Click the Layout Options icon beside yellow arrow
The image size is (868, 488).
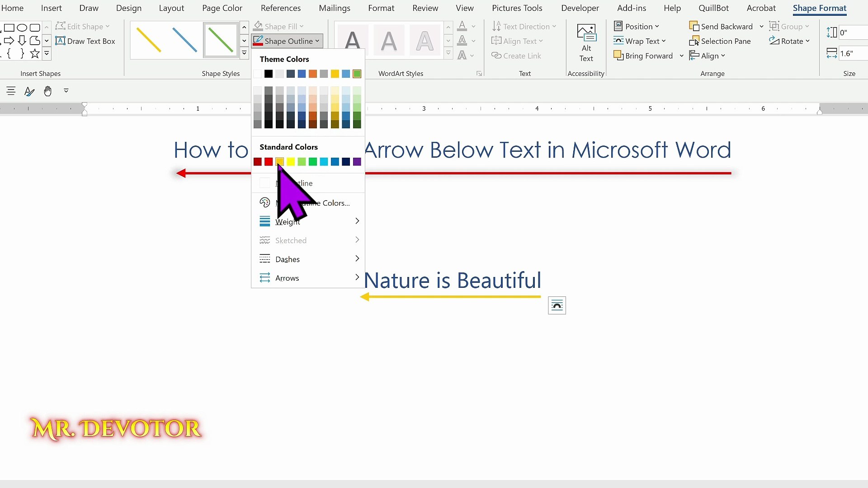[557, 306]
